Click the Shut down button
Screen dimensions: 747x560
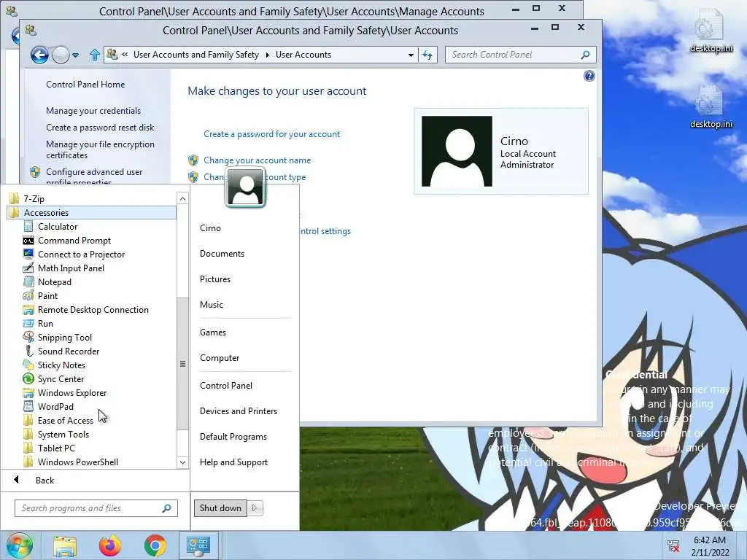220,508
